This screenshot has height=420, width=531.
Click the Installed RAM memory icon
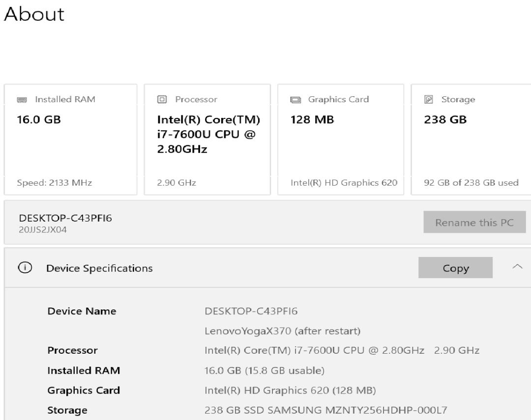pos(22,100)
